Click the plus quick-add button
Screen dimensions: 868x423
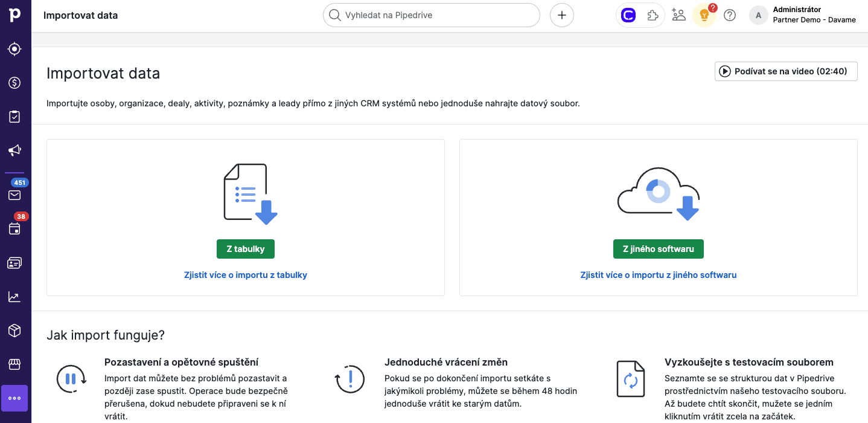(x=561, y=15)
